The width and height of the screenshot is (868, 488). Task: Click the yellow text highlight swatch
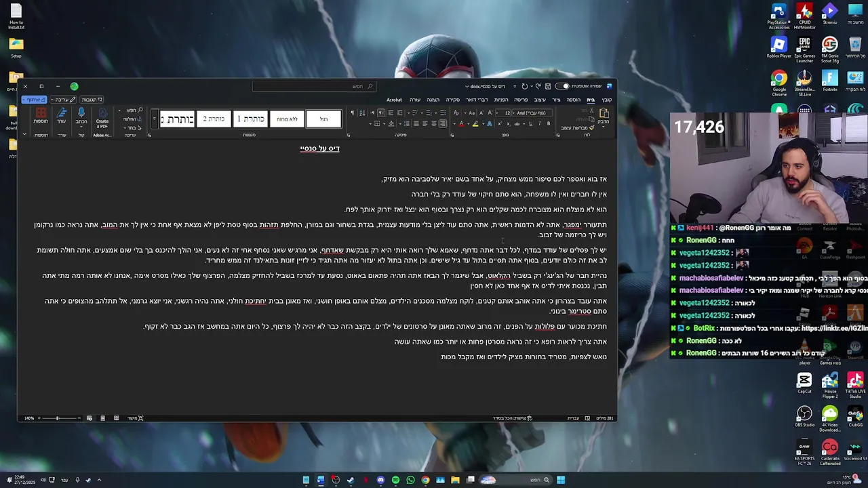pos(475,123)
